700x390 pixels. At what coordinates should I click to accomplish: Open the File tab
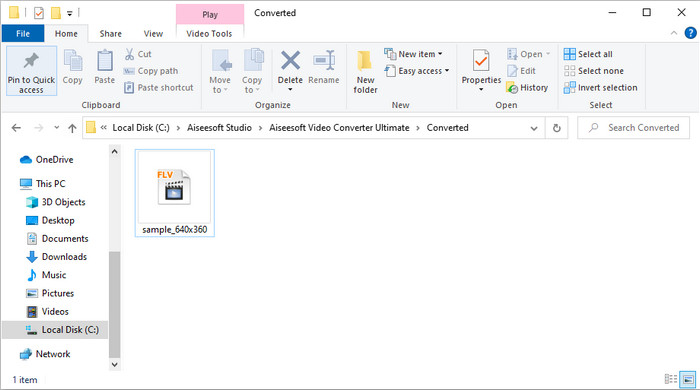tap(23, 33)
